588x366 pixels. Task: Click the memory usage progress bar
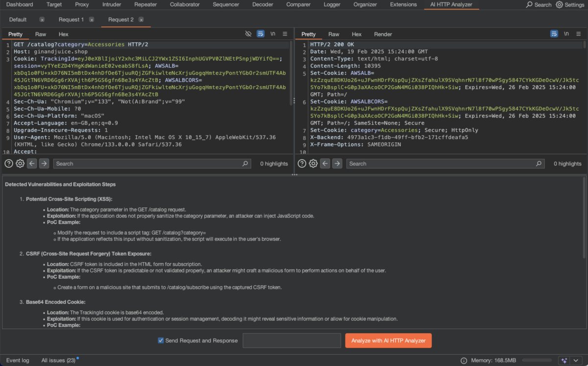[538, 361]
